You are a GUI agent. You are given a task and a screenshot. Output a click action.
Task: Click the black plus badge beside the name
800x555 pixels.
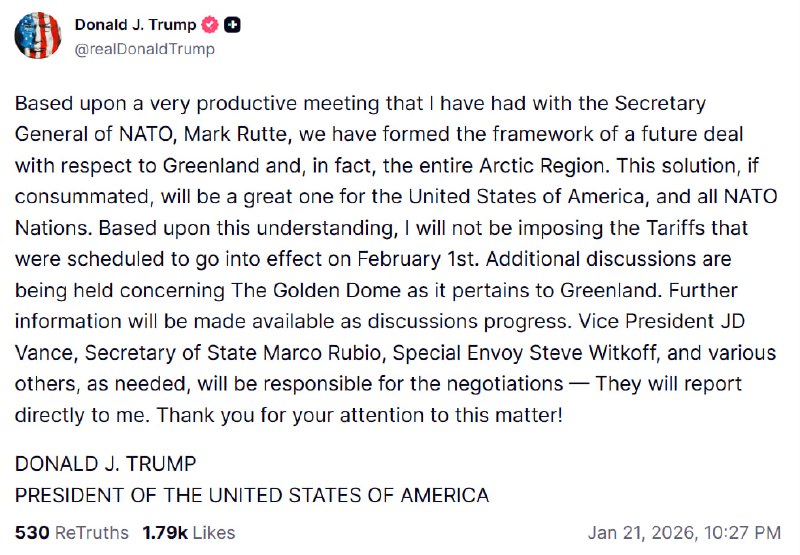231,25
